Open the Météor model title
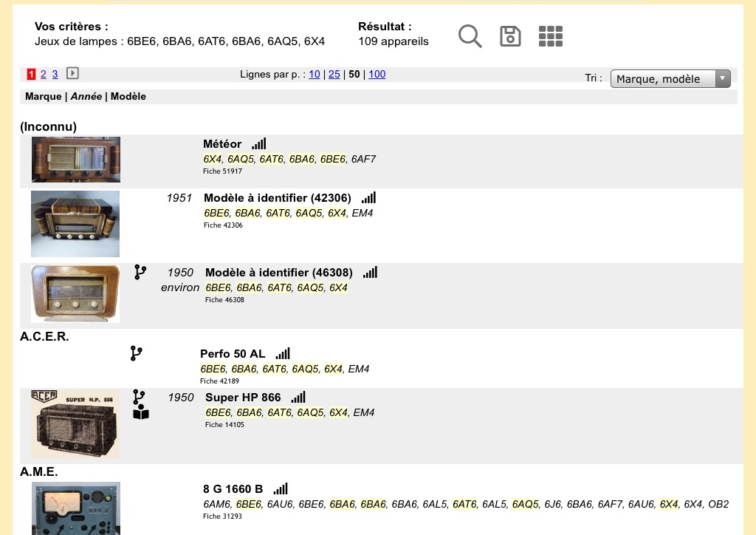 click(222, 144)
